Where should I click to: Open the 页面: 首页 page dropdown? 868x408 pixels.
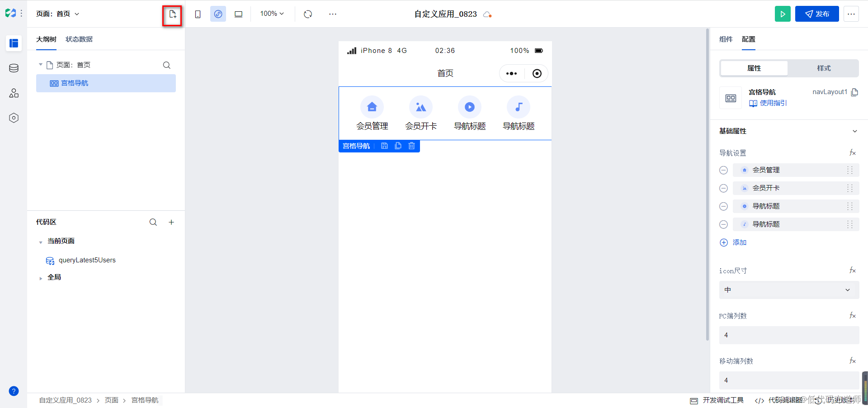57,14
